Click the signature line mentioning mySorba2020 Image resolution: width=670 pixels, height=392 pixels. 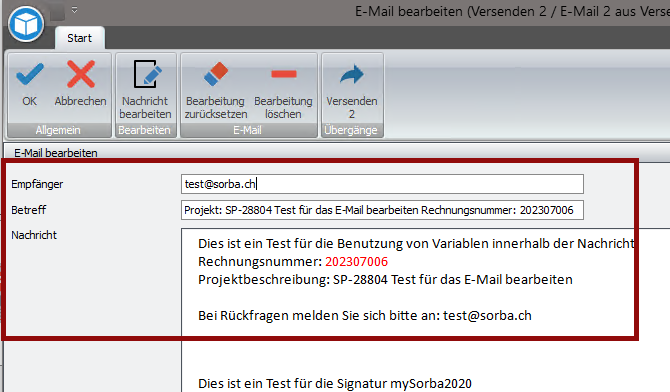pos(335,383)
